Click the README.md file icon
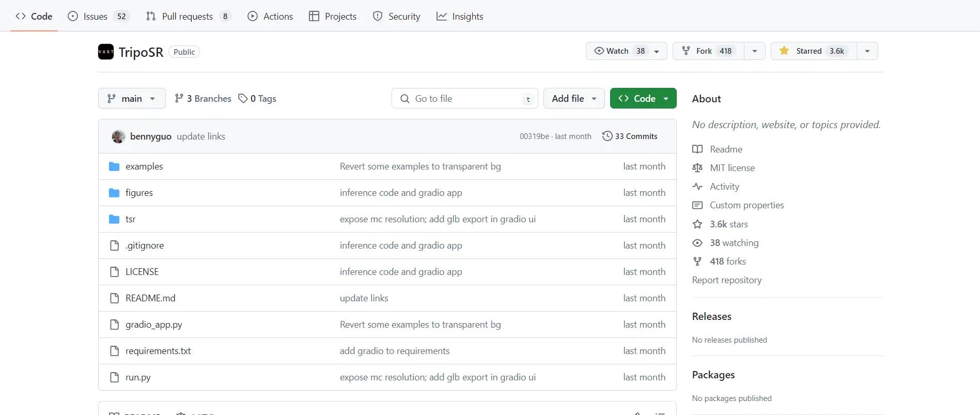The height and width of the screenshot is (415, 980). [x=115, y=298]
